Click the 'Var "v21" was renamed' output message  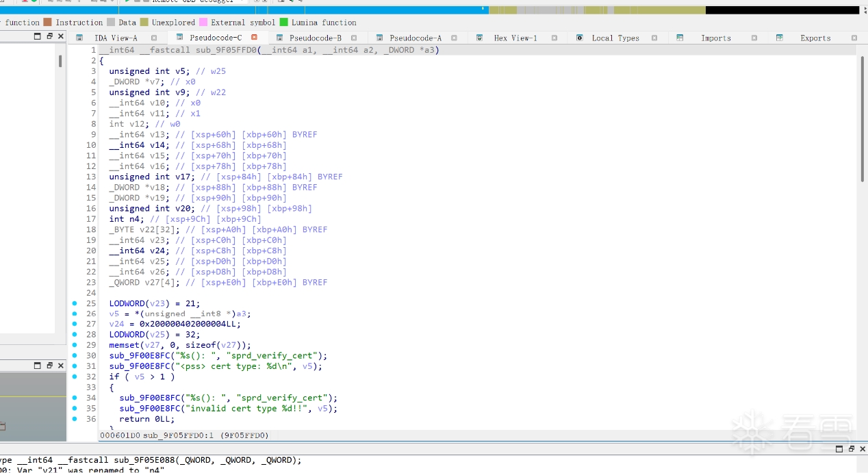[84, 470]
